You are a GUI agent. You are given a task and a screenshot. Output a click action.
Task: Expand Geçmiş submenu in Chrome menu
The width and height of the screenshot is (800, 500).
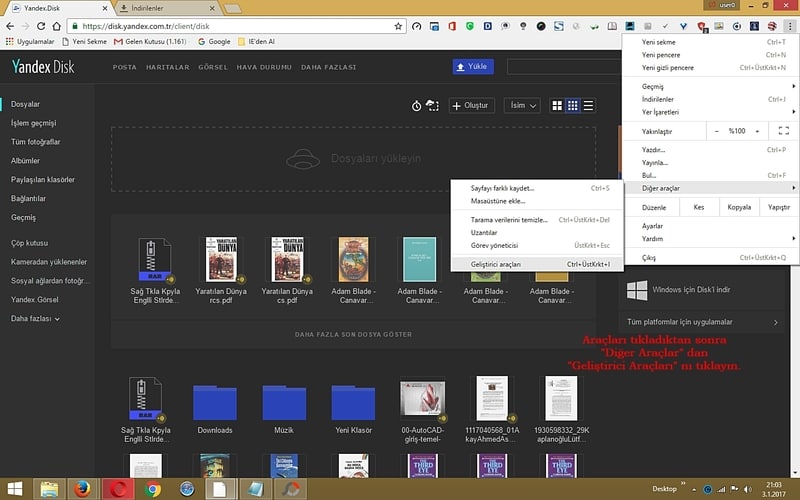[710, 86]
